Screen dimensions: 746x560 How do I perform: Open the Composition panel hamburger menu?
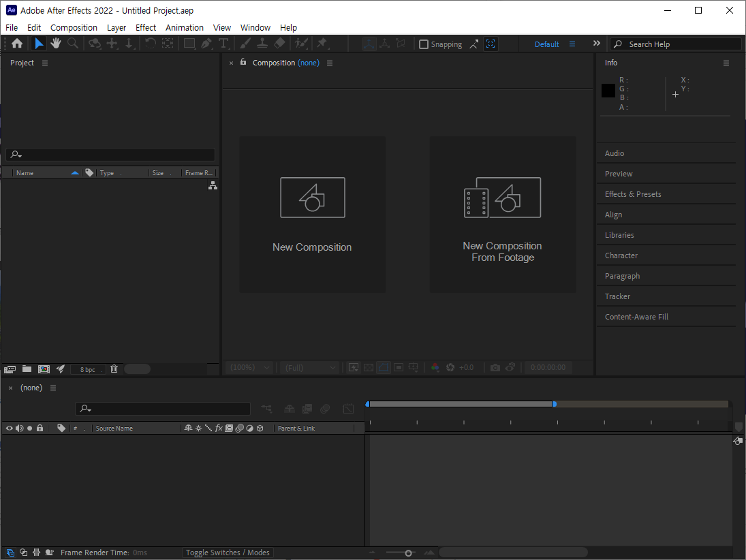tap(330, 63)
